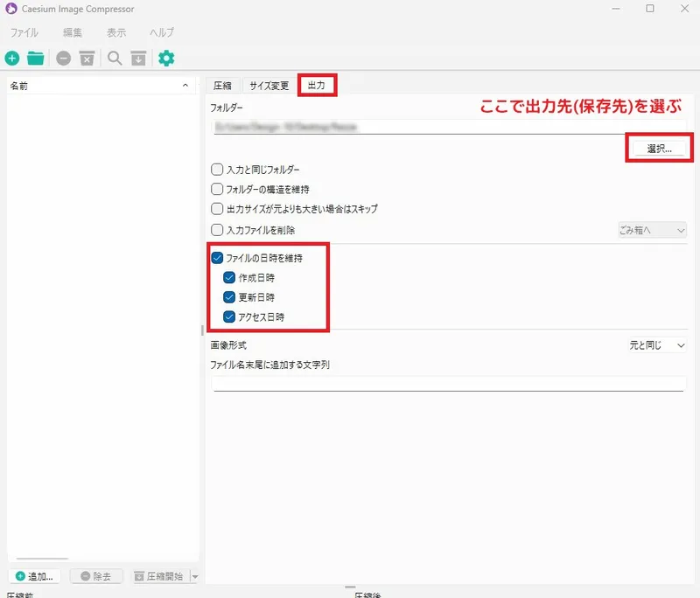Switch to the サイズ変更 tab
700x598 pixels.
(x=269, y=86)
